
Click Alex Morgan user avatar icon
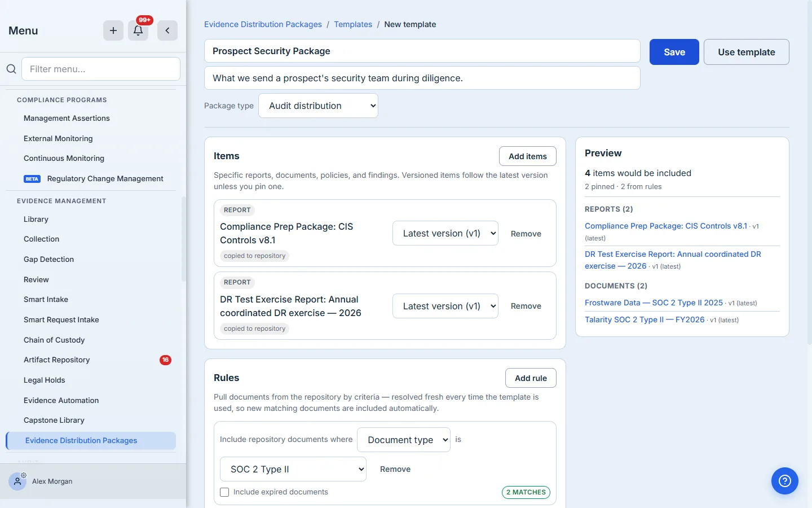coord(17,481)
